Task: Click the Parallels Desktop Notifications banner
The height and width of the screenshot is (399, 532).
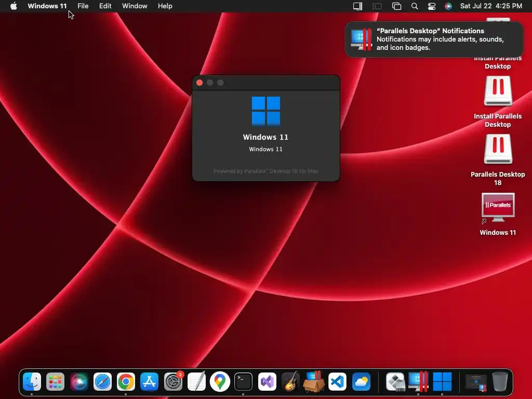Action: click(434, 39)
